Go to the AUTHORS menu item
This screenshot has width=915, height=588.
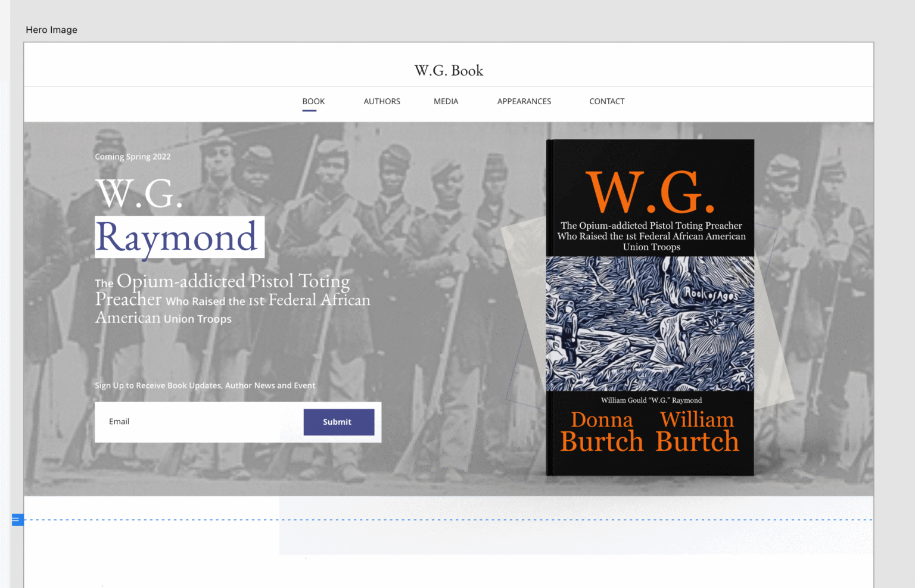pos(382,101)
